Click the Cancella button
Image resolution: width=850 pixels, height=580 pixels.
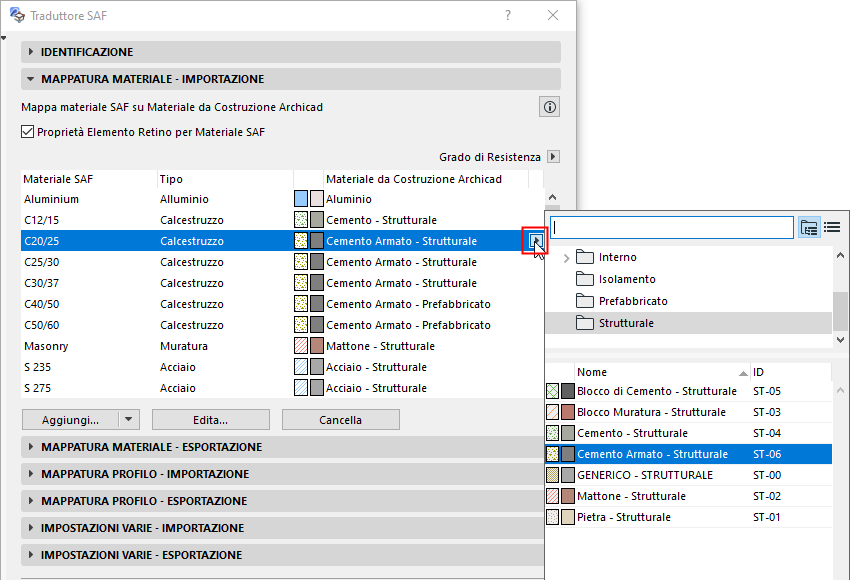[340, 420]
